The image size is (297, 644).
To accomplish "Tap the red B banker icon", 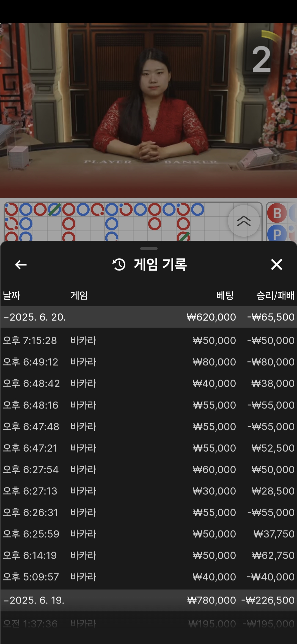I will [x=277, y=213].
